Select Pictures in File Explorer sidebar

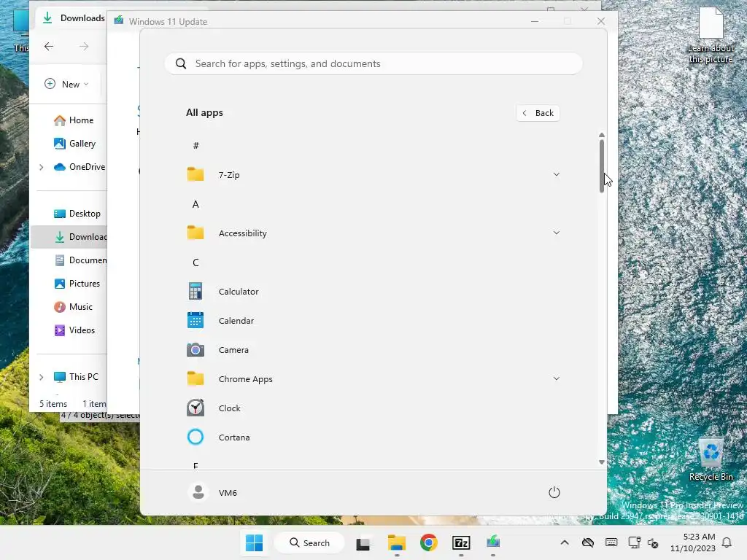pos(77,284)
